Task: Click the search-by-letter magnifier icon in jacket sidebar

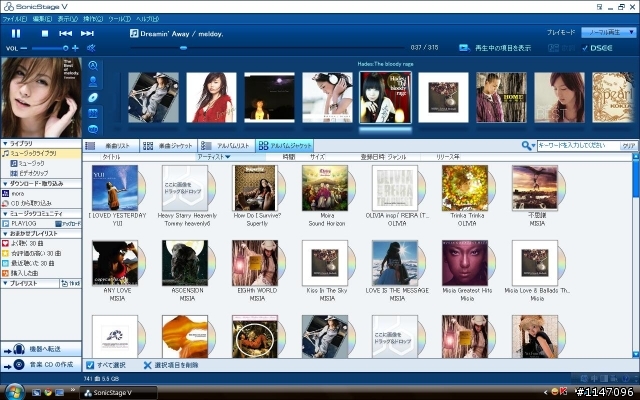Action: point(93,66)
